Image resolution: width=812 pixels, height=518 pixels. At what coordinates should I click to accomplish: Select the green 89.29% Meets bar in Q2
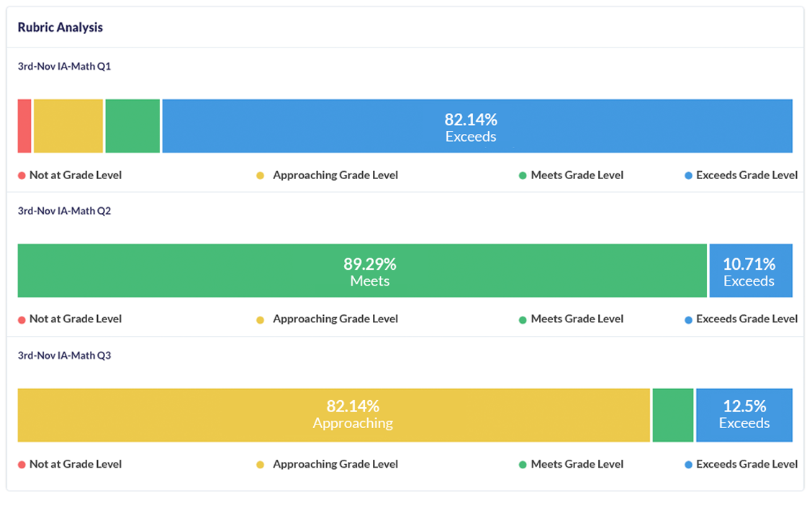(x=362, y=271)
